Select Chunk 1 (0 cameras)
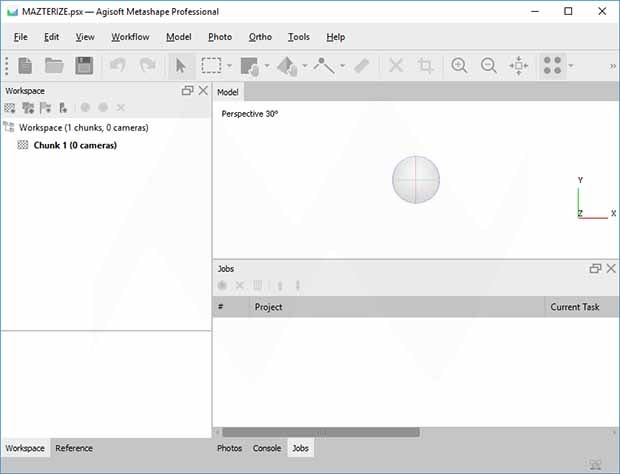The image size is (620, 474). tap(75, 145)
